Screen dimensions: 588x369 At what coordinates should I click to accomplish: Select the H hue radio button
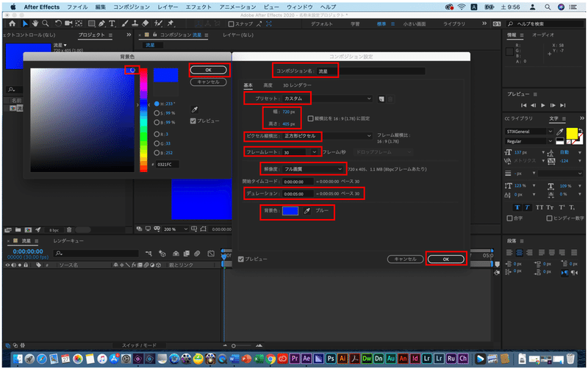157,104
